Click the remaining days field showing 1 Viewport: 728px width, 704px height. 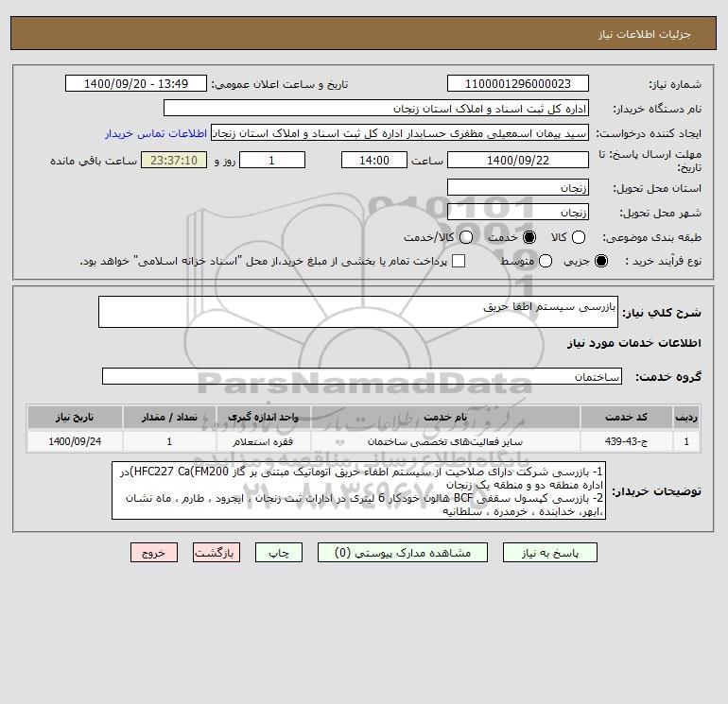272,160
